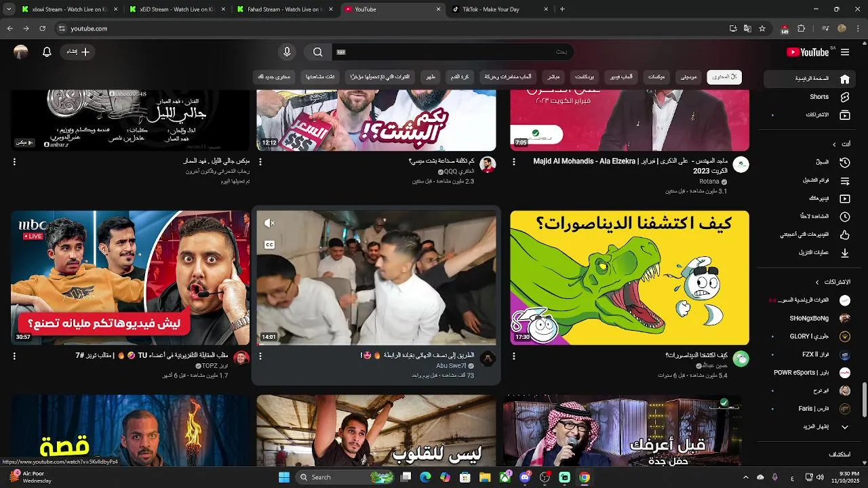Open Downloads (عمليات التنزيل) in sidebar
Image resolution: width=868 pixels, height=488 pixels.
(x=809, y=253)
